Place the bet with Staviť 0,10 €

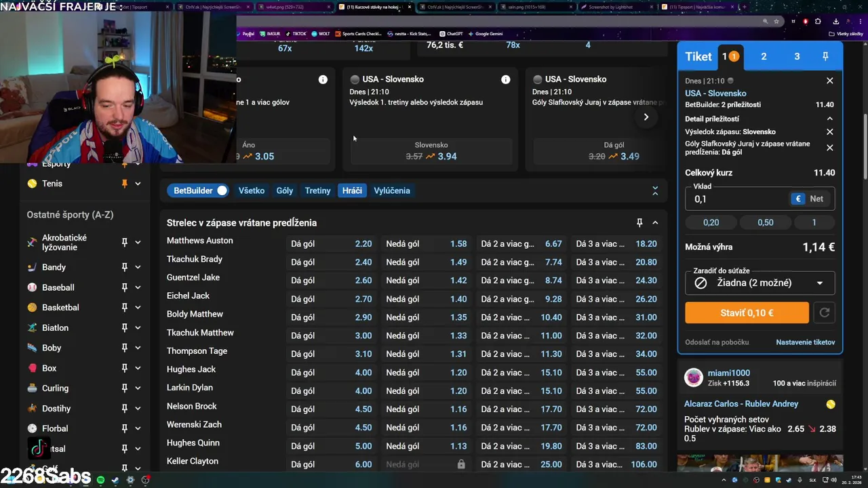coord(747,312)
